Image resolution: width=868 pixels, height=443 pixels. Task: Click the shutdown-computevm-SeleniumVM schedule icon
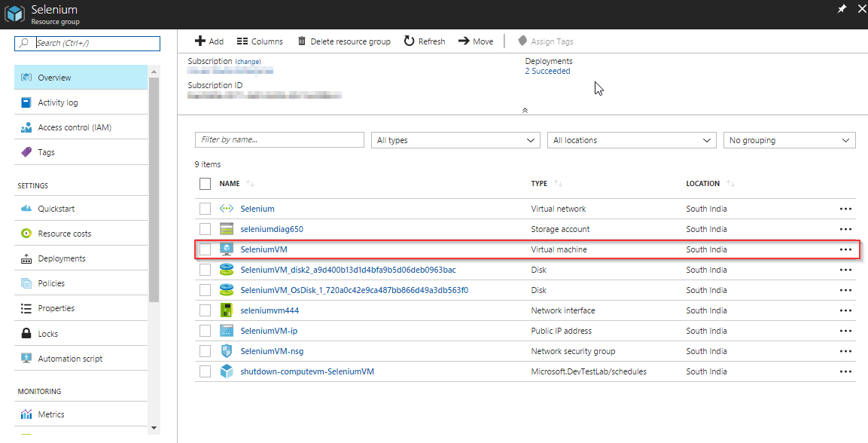click(227, 371)
